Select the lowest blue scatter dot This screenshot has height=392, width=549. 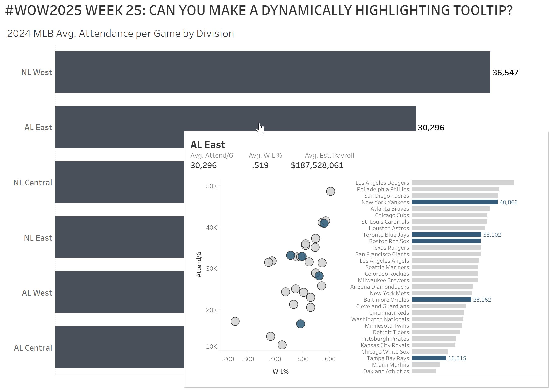click(x=300, y=324)
